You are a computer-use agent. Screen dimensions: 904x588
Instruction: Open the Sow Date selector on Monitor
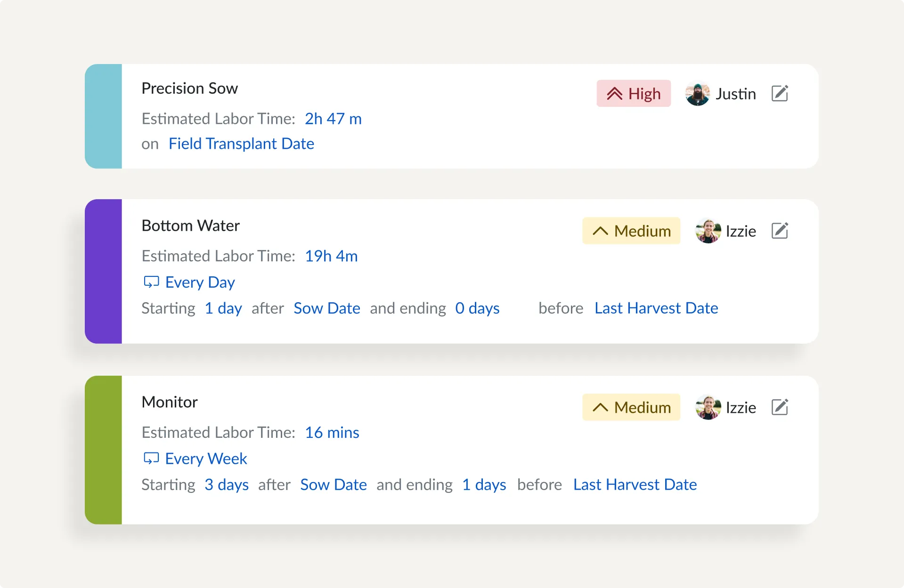pos(334,484)
